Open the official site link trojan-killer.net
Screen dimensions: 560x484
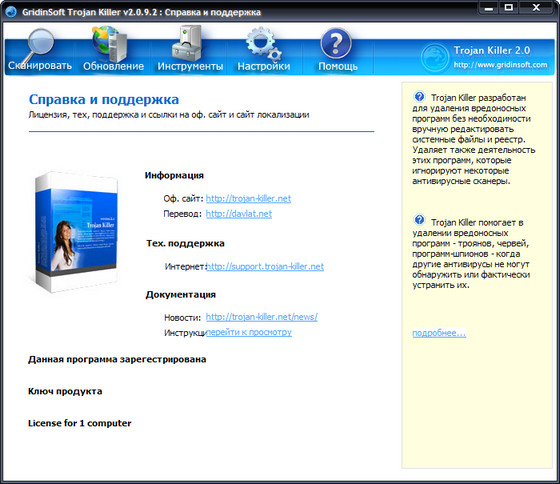248,198
